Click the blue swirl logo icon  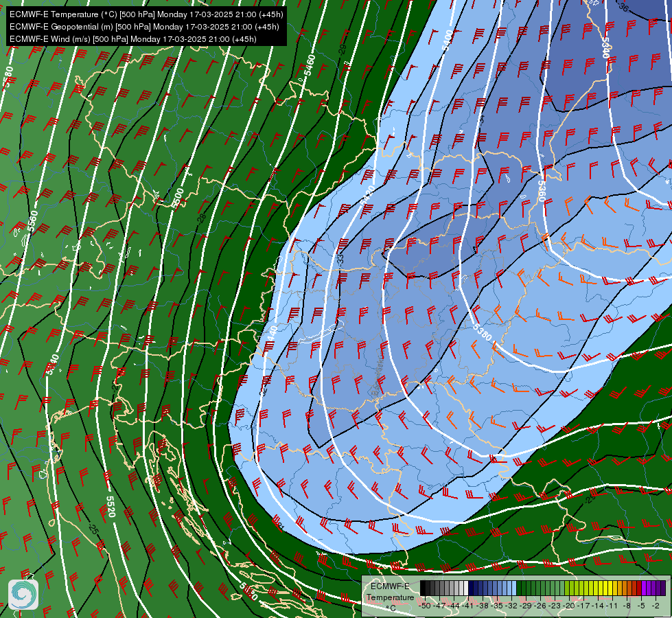[23, 595]
